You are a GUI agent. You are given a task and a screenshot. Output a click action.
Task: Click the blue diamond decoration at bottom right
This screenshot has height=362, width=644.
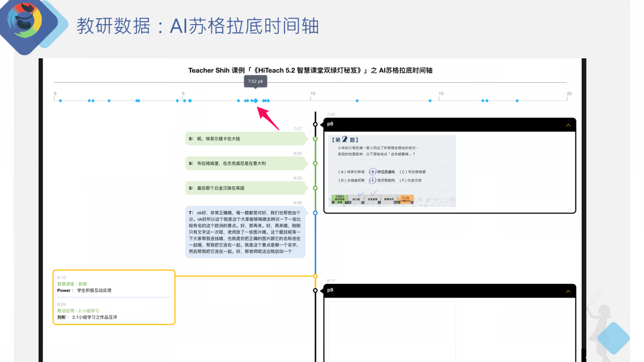tap(613, 338)
